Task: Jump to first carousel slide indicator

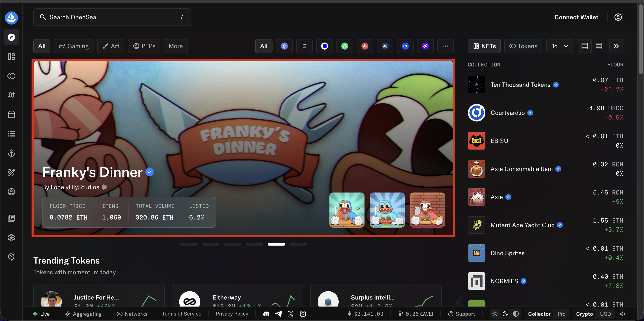Action: 189,244
